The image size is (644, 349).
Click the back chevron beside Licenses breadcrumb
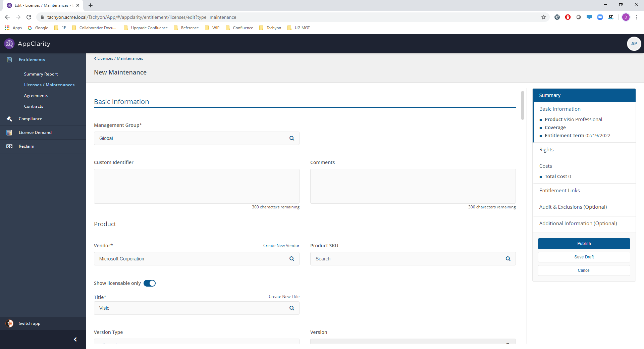point(95,58)
